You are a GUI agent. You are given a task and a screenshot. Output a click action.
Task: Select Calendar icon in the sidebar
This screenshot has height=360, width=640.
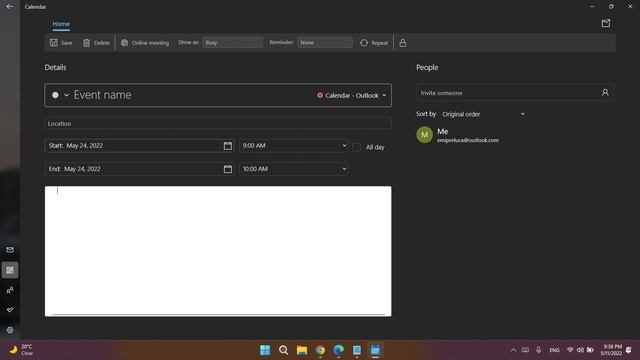tap(10, 270)
